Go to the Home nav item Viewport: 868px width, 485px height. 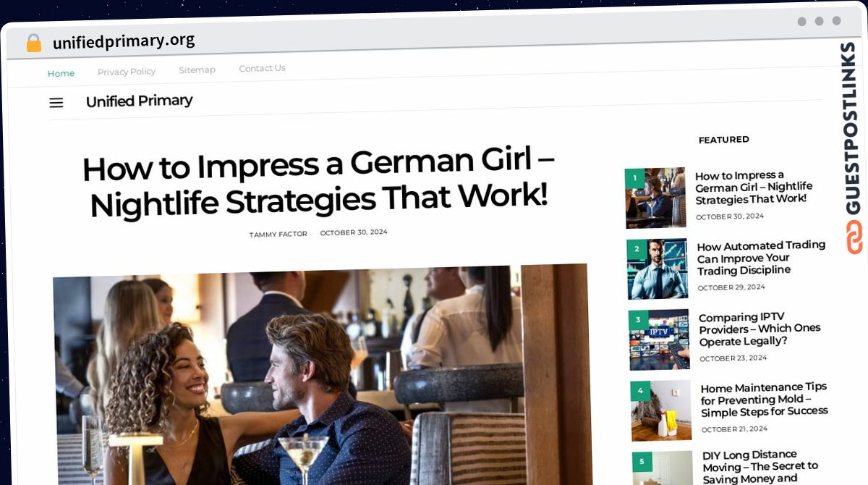click(61, 73)
